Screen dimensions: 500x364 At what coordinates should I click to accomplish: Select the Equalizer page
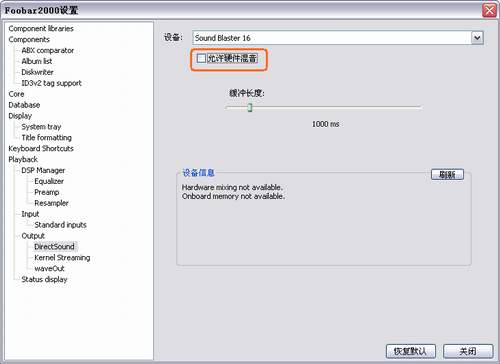click(x=49, y=181)
